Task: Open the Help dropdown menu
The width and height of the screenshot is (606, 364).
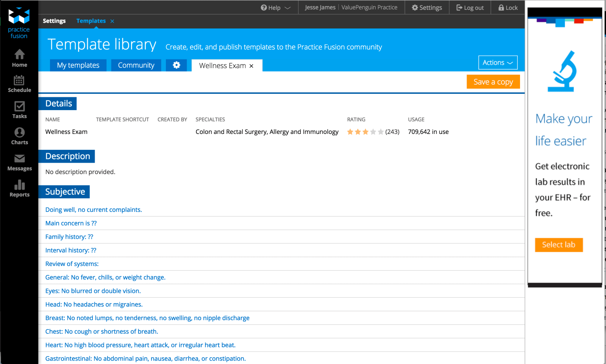Action: pyautogui.click(x=276, y=8)
